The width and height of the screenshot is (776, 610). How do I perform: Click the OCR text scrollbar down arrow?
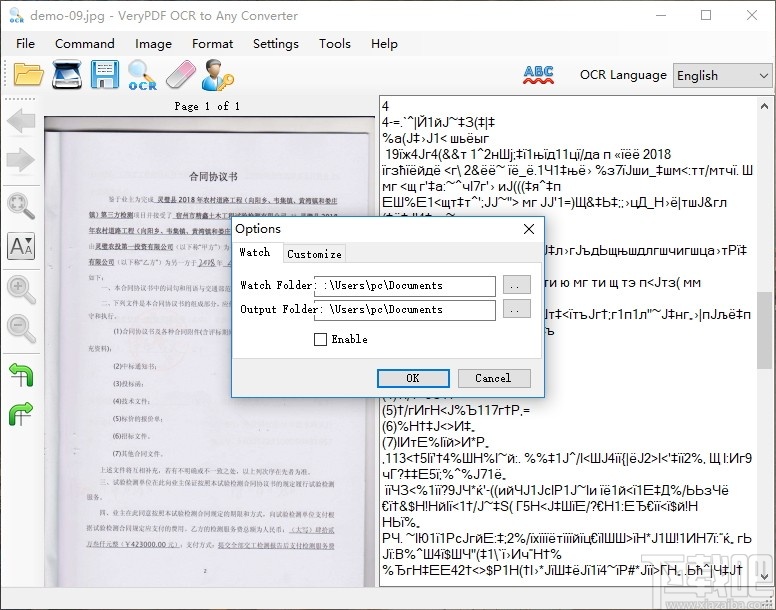764,577
